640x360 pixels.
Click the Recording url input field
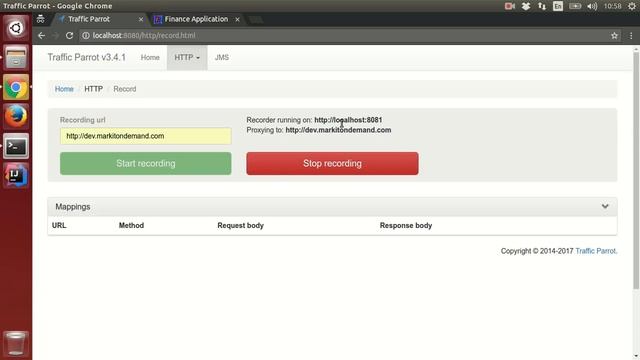point(146,136)
